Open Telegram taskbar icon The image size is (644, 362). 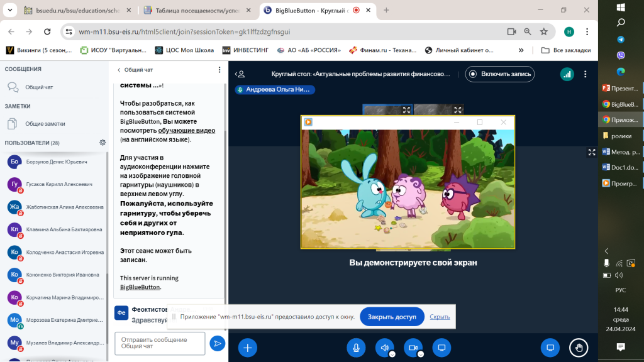pyautogui.click(x=621, y=40)
